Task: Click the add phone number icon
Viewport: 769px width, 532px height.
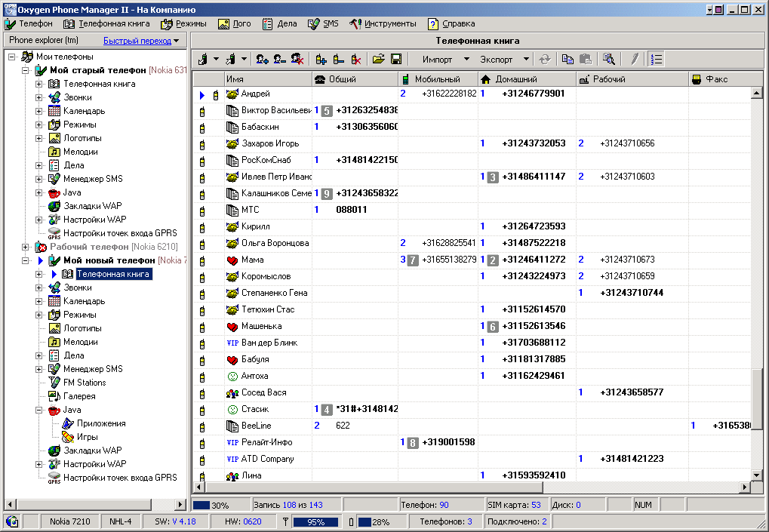Action: click(321, 60)
